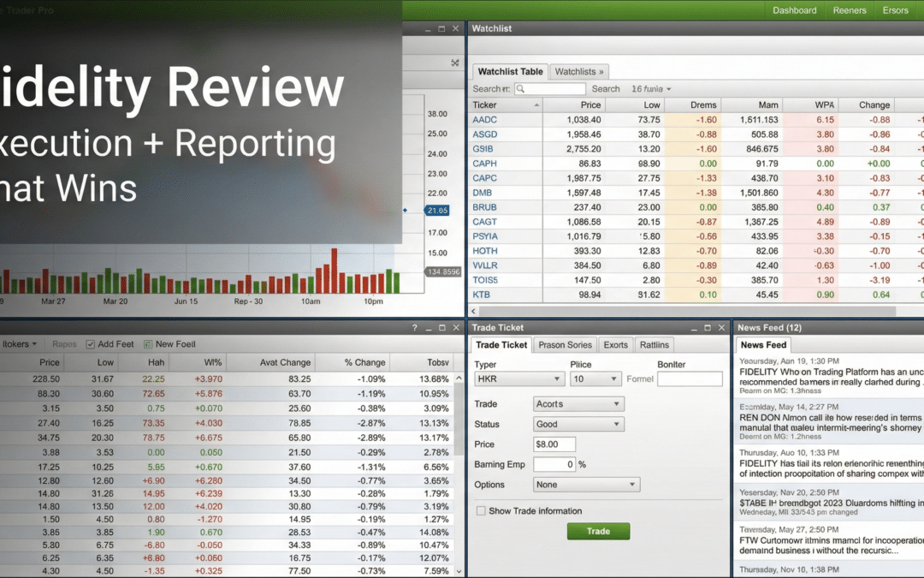Click the 134.8596 volume label on chart

(442, 272)
